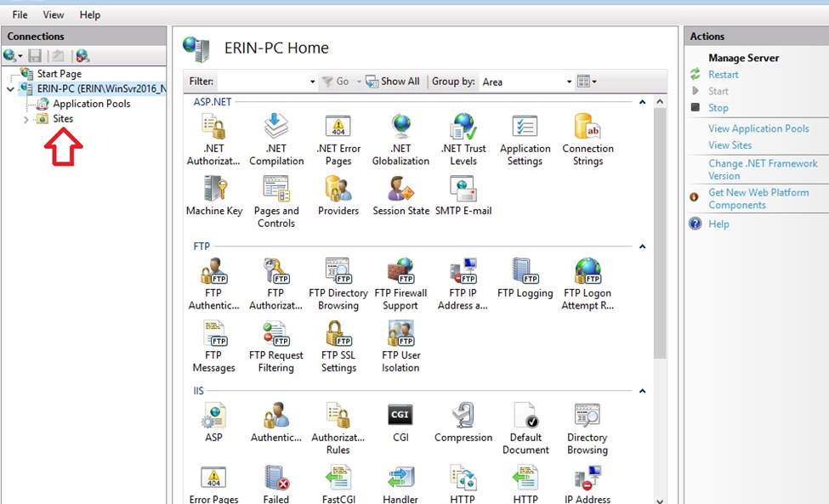Open .NET Trust Levels feature

[x=463, y=139]
